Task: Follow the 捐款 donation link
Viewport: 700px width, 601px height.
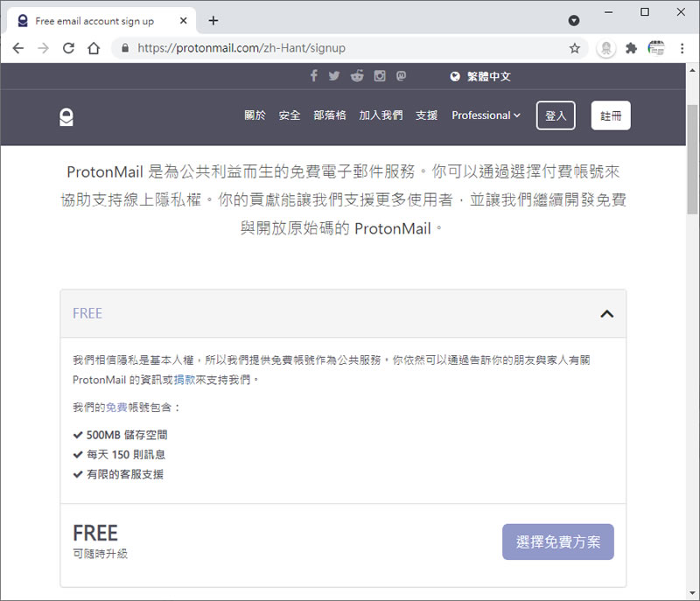Action: tap(185, 380)
